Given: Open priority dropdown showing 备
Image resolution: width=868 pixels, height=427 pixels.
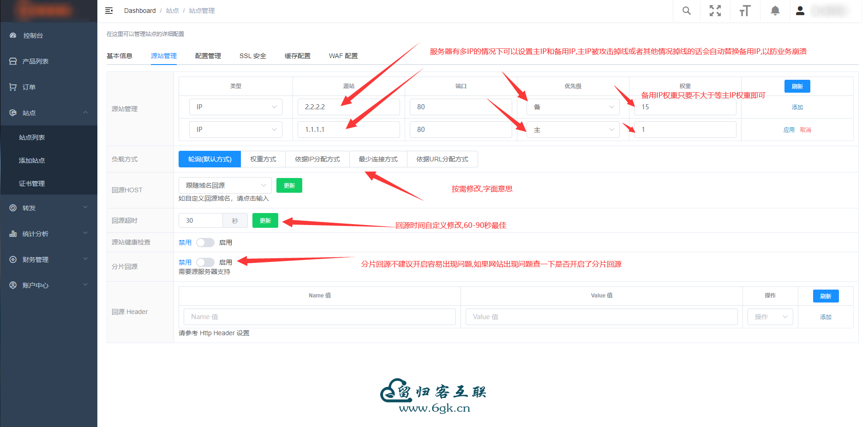Looking at the screenshot, I should tap(573, 107).
